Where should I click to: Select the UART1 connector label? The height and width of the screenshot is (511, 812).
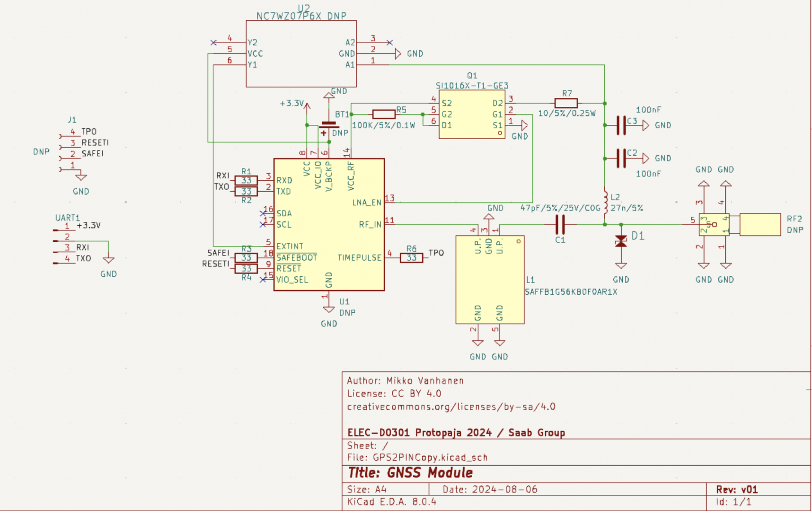click(x=68, y=218)
